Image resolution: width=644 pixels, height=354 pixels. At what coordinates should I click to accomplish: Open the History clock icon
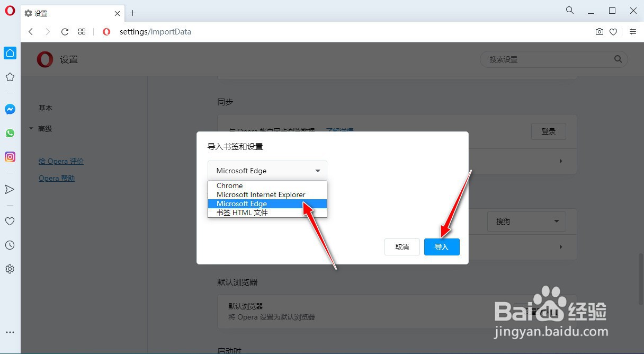10,245
